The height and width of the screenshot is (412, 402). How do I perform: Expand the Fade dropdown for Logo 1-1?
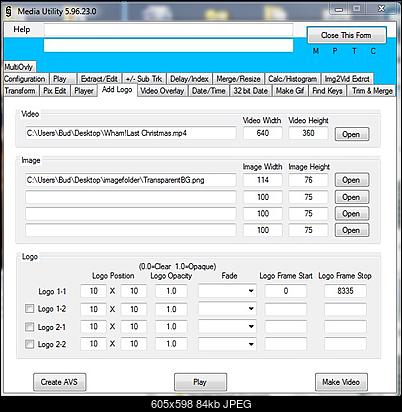point(227,291)
